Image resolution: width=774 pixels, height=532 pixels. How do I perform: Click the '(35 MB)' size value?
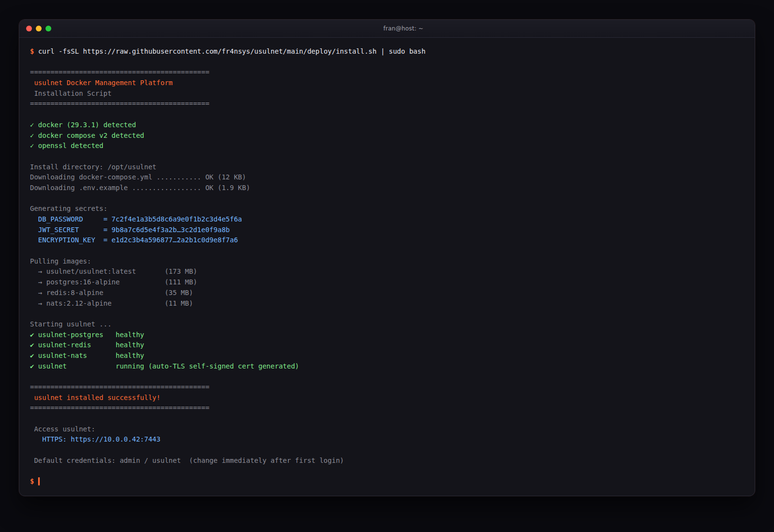(x=179, y=293)
